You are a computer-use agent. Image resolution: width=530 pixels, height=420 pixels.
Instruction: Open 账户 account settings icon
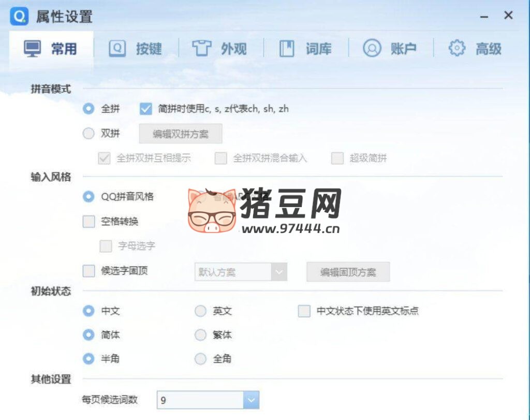[371, 48]
